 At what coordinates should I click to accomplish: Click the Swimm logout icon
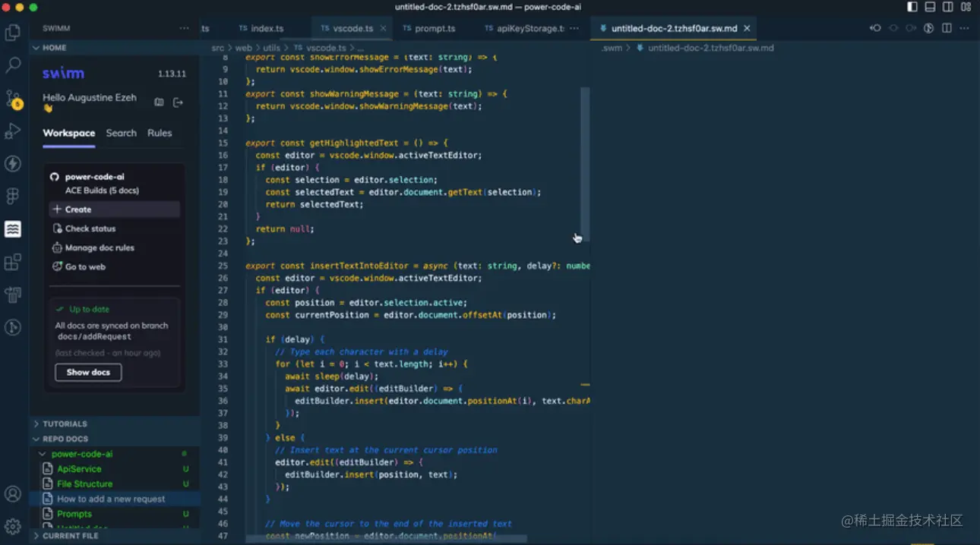(179, 102)
